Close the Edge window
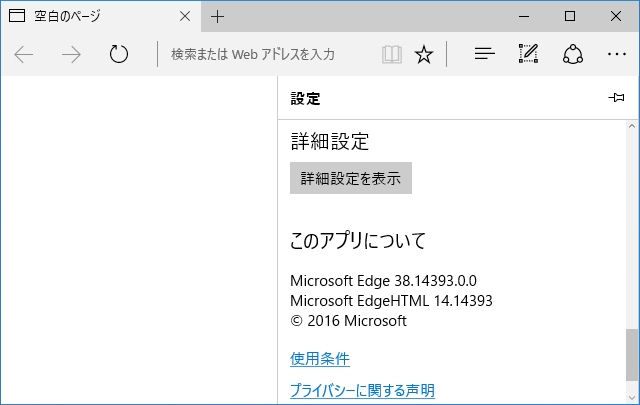The width and height of the screenshot is (640, 405). tap(616, 16)
